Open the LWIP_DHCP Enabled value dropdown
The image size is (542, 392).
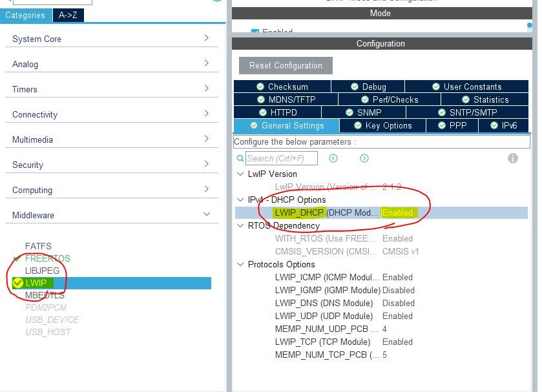point(398,212)
